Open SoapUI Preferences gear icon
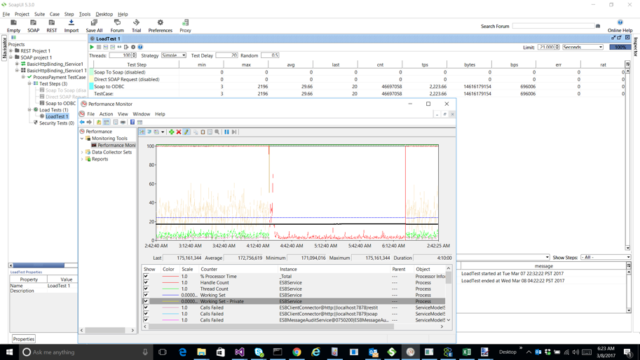The height and width of the screenshot is (360, 640). pyautogui.click(x=160, y=26)
